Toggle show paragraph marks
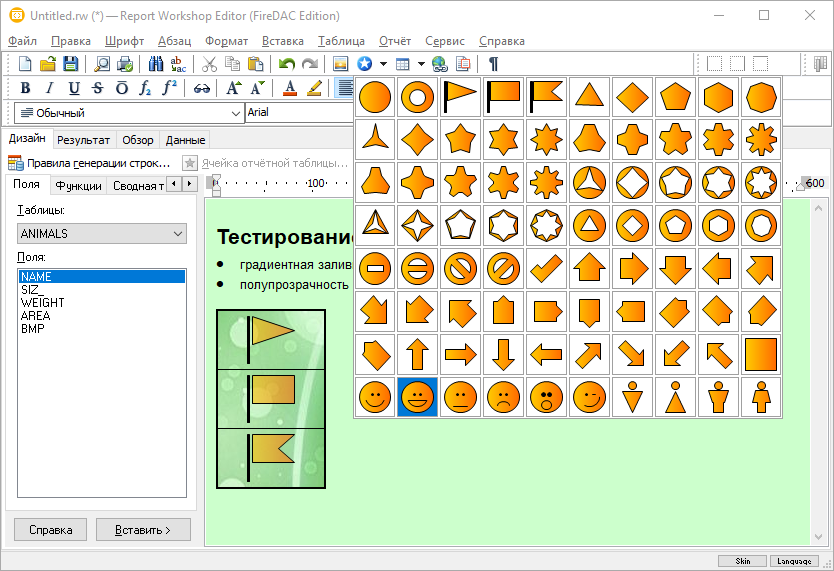Screen dimensions: 834x571 [493, 64]
